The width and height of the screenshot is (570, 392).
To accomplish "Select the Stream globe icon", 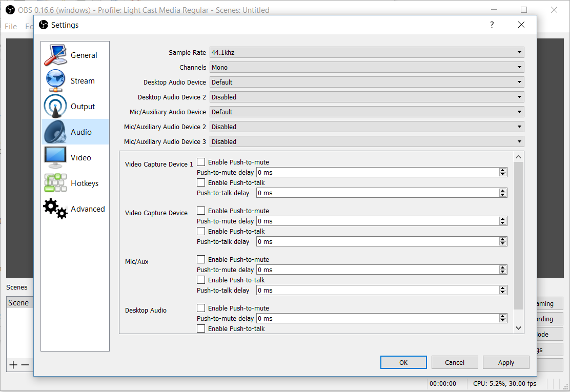I will pyautogui.click(x=55, y=81).
